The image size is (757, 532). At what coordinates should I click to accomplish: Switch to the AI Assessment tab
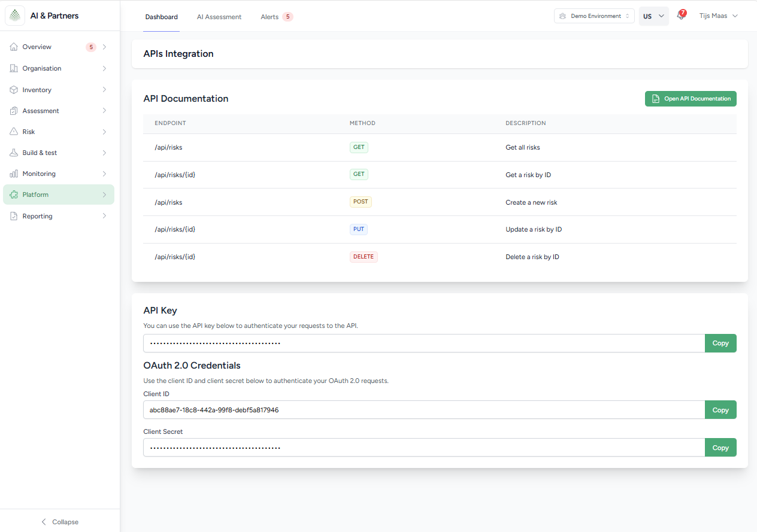point(219,17)
